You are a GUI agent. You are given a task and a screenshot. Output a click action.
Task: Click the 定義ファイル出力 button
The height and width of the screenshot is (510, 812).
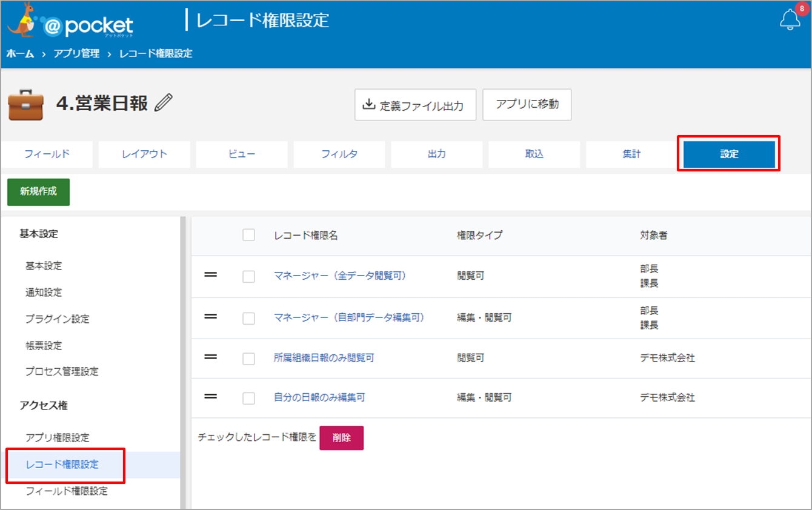point(415,105)
